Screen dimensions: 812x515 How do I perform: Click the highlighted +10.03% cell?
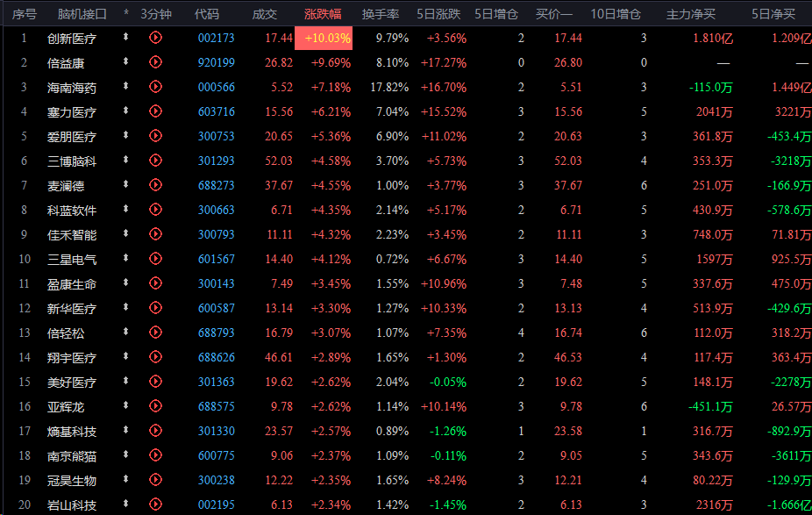pos(324,39)
